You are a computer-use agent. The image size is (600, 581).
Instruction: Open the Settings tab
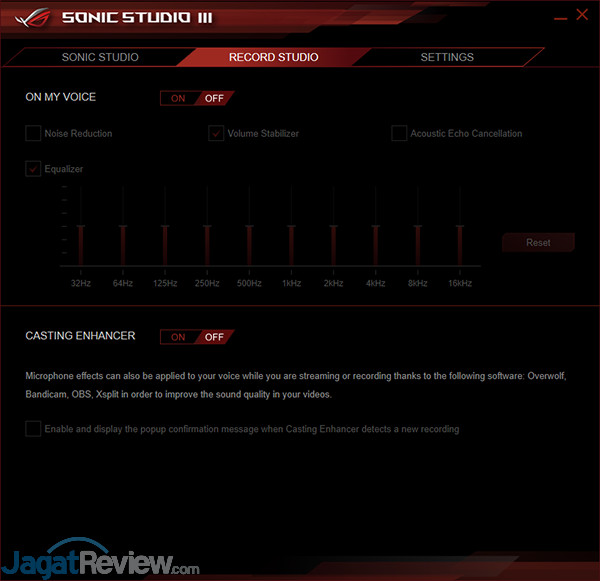pos(447,57)
